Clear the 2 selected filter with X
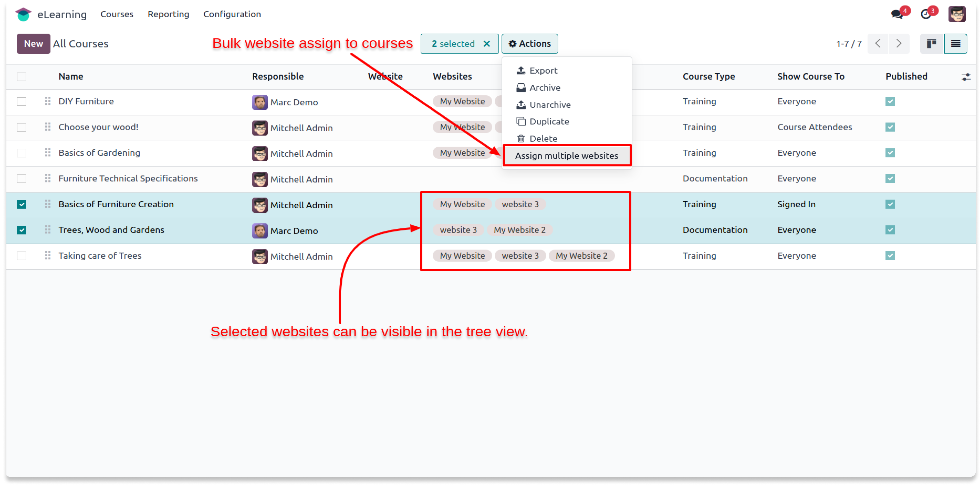The height and width of the screenshot is (485, 980). pos(487,44)
